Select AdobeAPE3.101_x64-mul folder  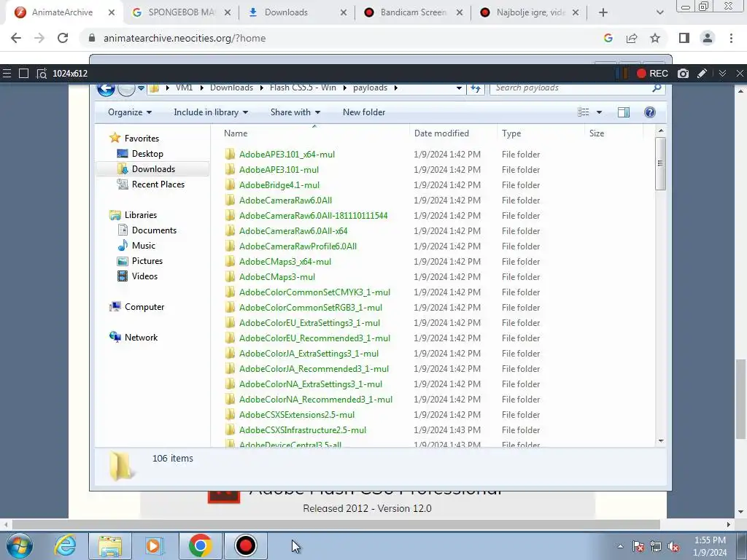[x=287, y=155]
